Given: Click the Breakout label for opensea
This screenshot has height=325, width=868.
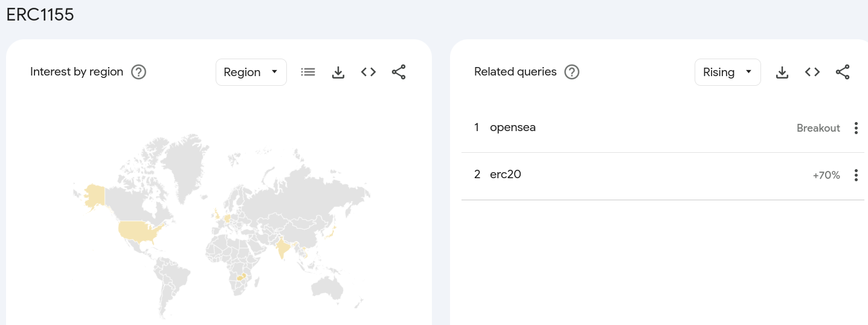Looking at the screenshot, I should pos(818,128).
